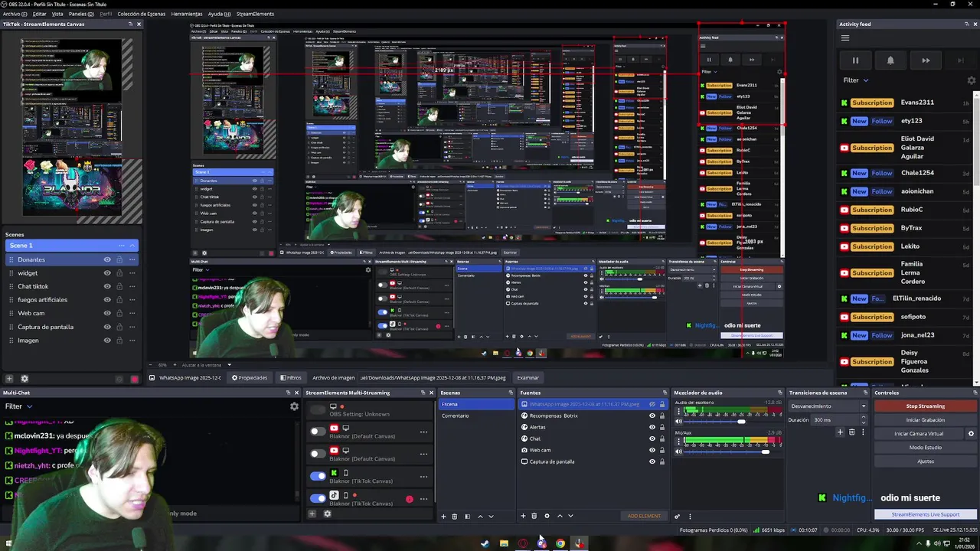The image size is (980, 551).
Task: Open Multi-Streaming panel settings gear
Action: (327, 514)
